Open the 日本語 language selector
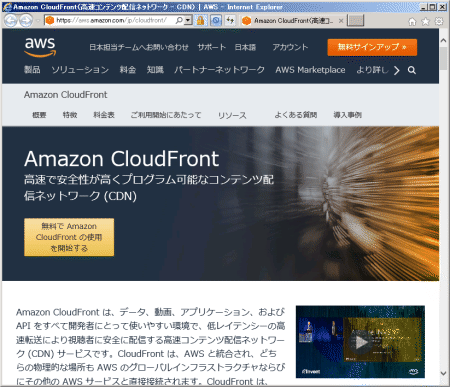450x387 pixels. click(x=245, y=47)
